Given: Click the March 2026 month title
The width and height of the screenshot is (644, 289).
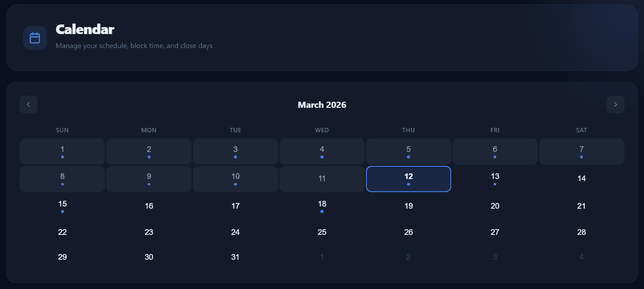Looking at the screenshot, I should click(x=322, y=105).
